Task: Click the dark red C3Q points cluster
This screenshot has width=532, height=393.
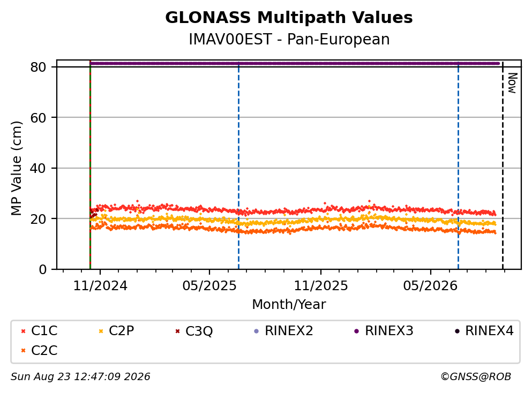Action: [94, 213]
